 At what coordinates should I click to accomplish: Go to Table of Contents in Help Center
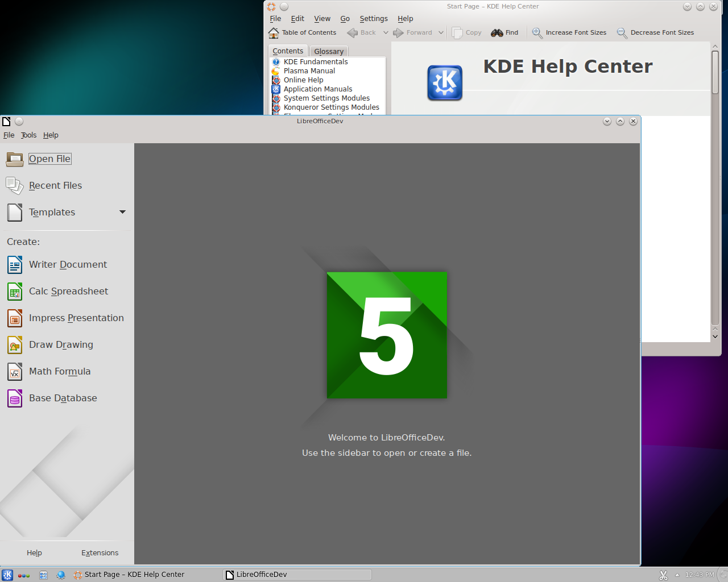[302, 32]
